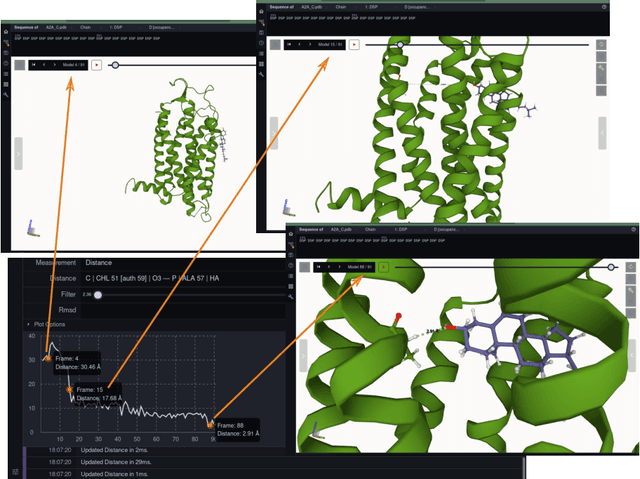Open 'D [occupanc...' dropdown in Model 4/91 window

(x=162, y=27)
